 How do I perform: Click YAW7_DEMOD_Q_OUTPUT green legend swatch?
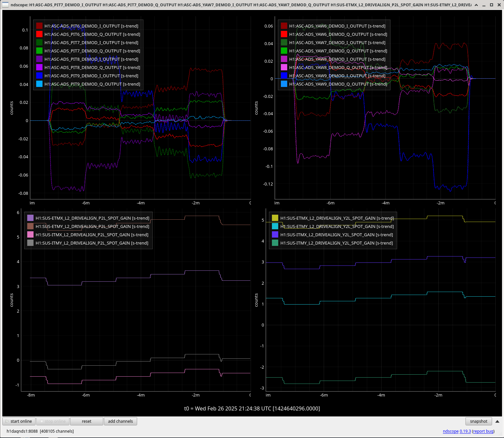284,51
